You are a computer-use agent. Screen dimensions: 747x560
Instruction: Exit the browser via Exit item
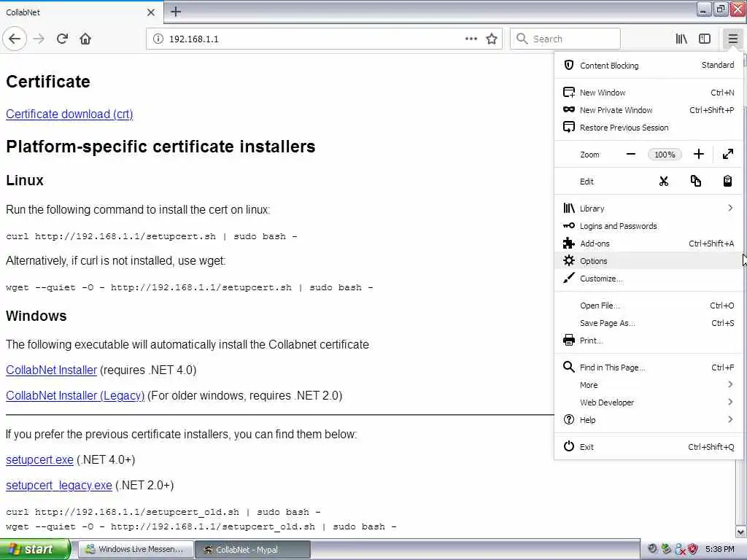pyautogui.click(x=649, y=447)
